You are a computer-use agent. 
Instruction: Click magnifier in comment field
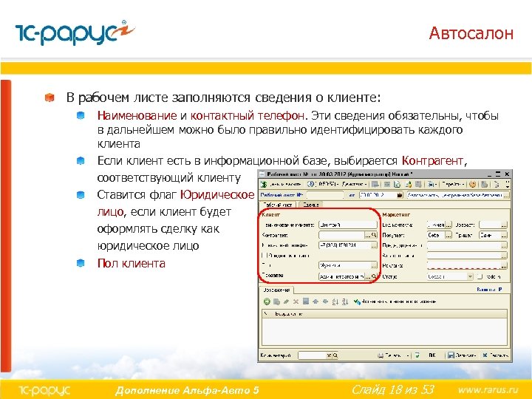[x=335, y=355]
